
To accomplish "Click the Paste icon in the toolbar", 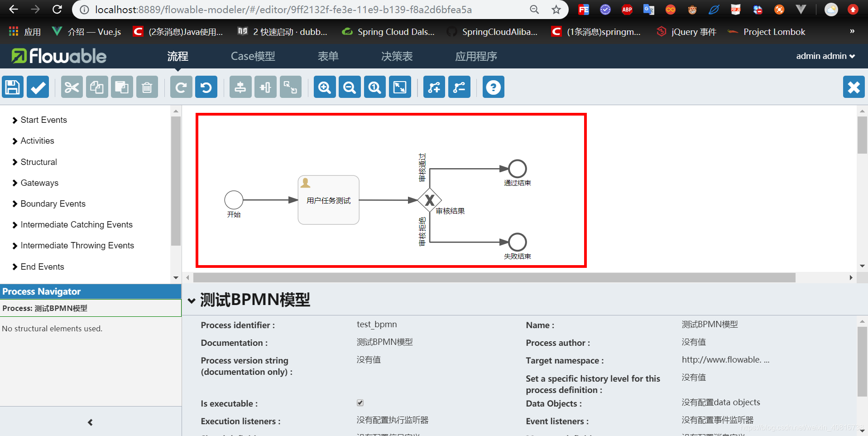I will point(122,87).
